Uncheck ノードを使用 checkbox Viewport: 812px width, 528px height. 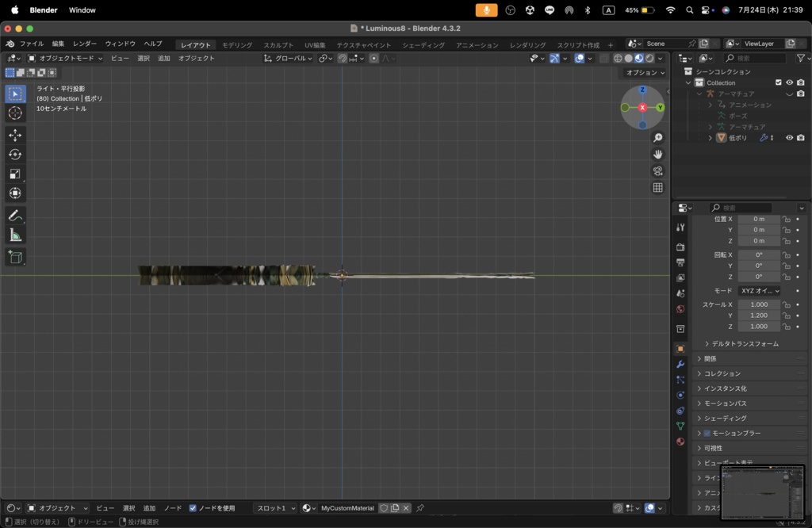click(193, 508)
